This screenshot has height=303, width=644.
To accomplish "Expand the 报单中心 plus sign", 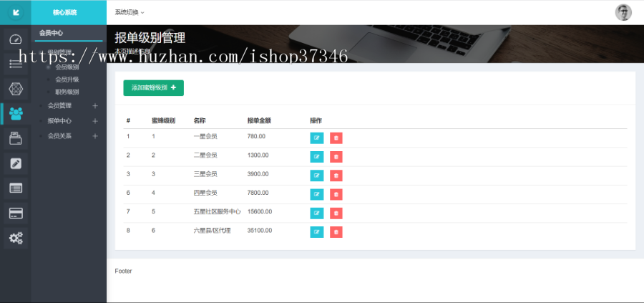I will 95,121.
